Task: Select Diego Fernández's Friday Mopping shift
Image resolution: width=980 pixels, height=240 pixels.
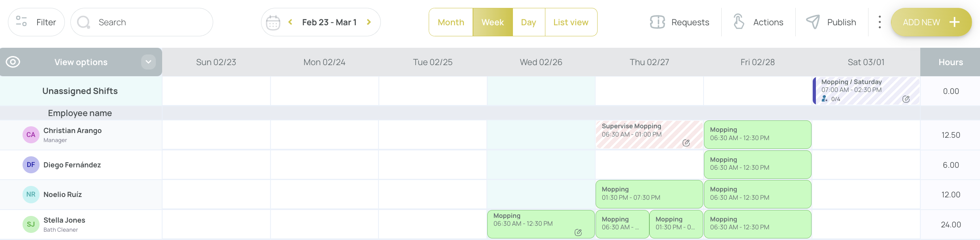Action: pos(757,165)
